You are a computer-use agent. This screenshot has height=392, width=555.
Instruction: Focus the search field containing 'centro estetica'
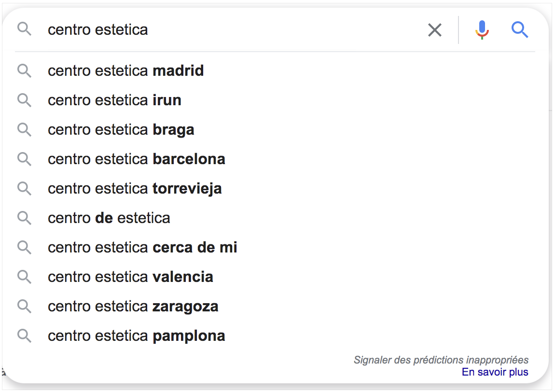point(234,30)
